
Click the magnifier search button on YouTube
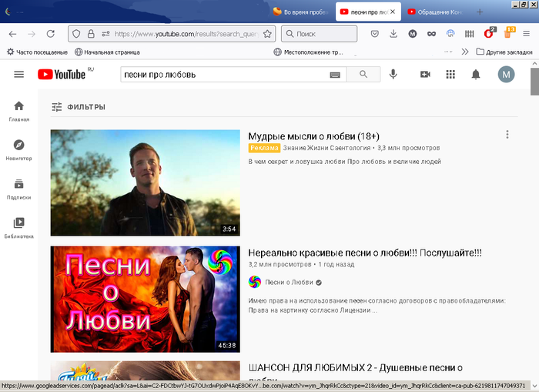363,75
